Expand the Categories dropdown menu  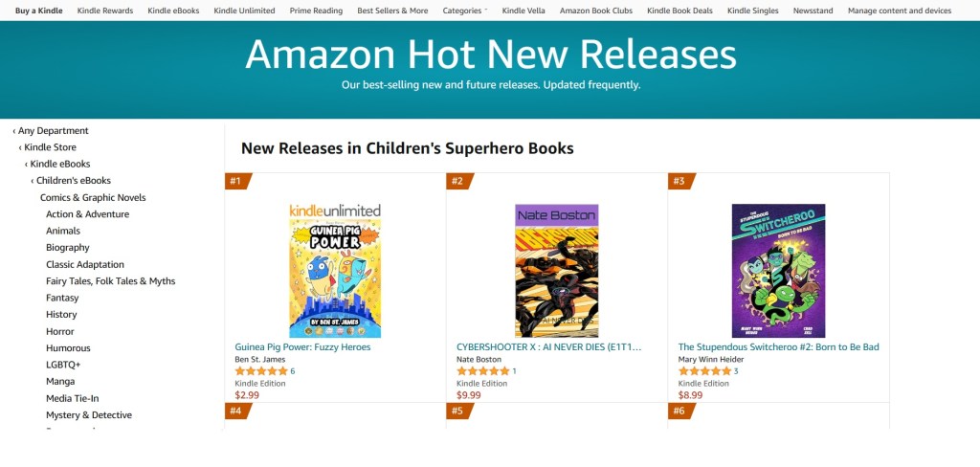tap(465, 11)
